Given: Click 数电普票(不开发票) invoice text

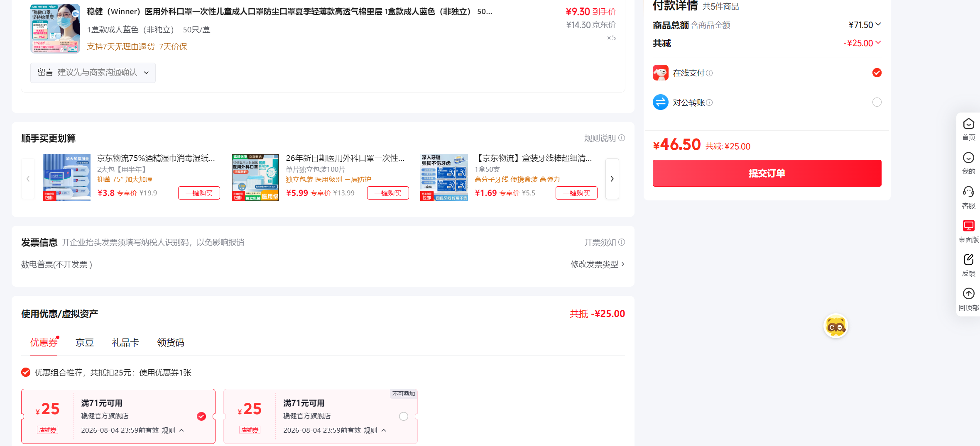Looking at the screenshot, I should pyautogui.click(x=56, y=264).
